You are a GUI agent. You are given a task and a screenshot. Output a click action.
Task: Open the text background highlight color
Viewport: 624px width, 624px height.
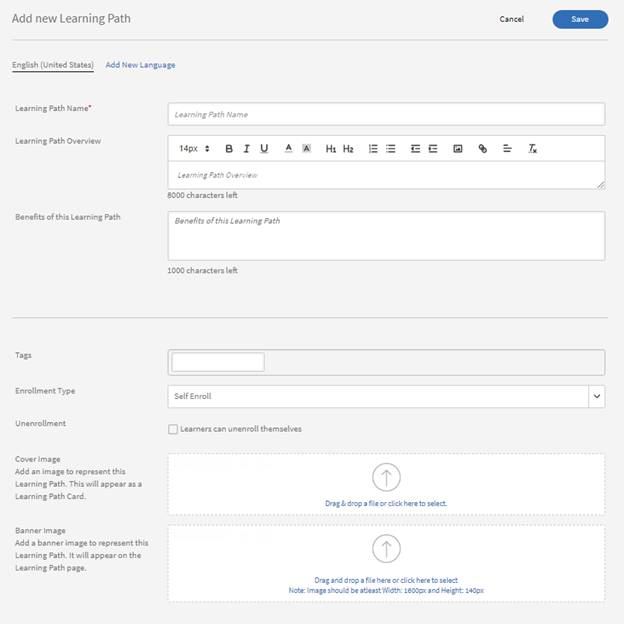click(307, 149)
